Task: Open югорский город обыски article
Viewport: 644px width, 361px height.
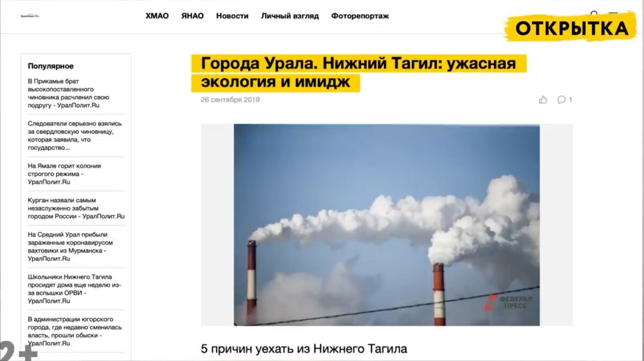Action: point(75,331)
